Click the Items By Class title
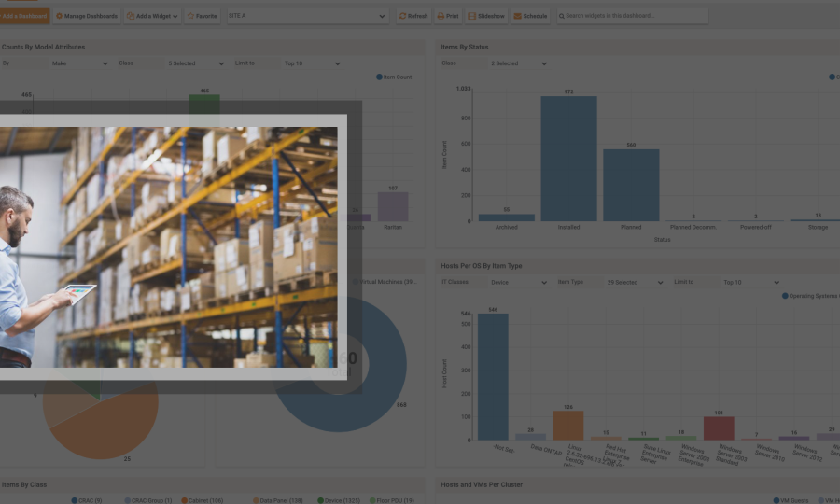Image resolution: width=840 pixels, height=504 pixels. (24, 484)
